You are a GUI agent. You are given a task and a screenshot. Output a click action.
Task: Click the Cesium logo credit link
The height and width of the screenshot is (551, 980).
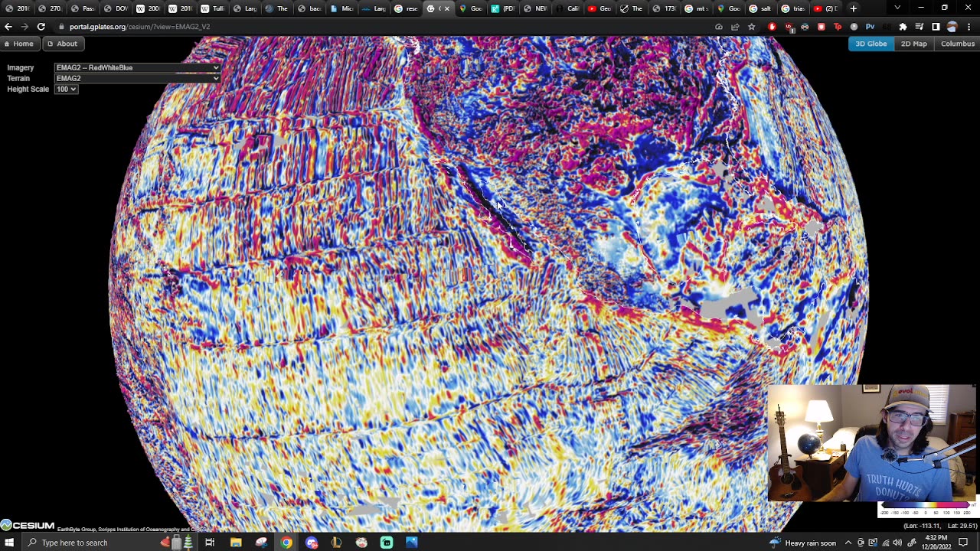(x=28, y=525)
